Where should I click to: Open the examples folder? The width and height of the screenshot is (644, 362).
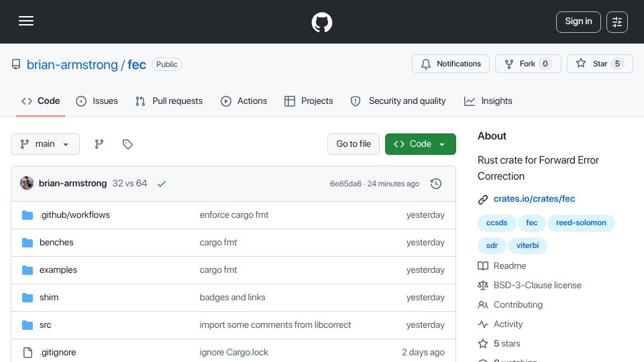[x=58, y=269]
